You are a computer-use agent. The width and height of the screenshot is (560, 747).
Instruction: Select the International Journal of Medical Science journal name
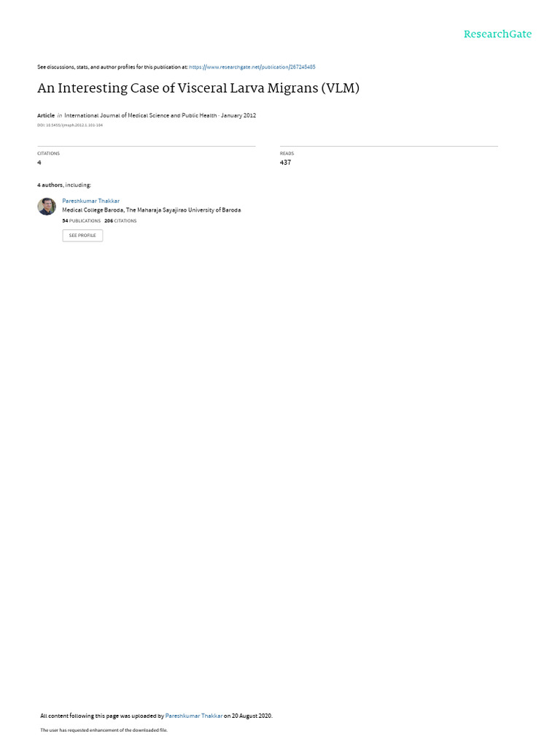click(x=141, y=115)
